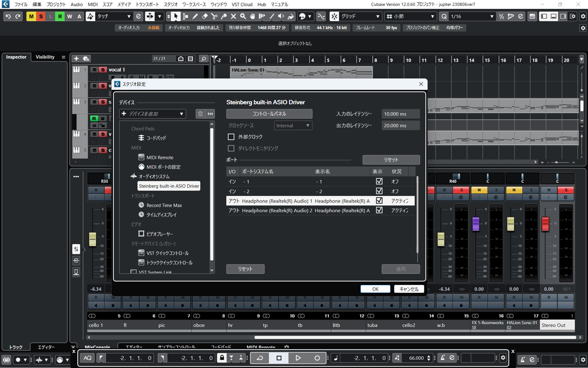Click the iterative quantize icon
Image resolution: width=588 pixels, height=368 pixels.
click(501, 16)
